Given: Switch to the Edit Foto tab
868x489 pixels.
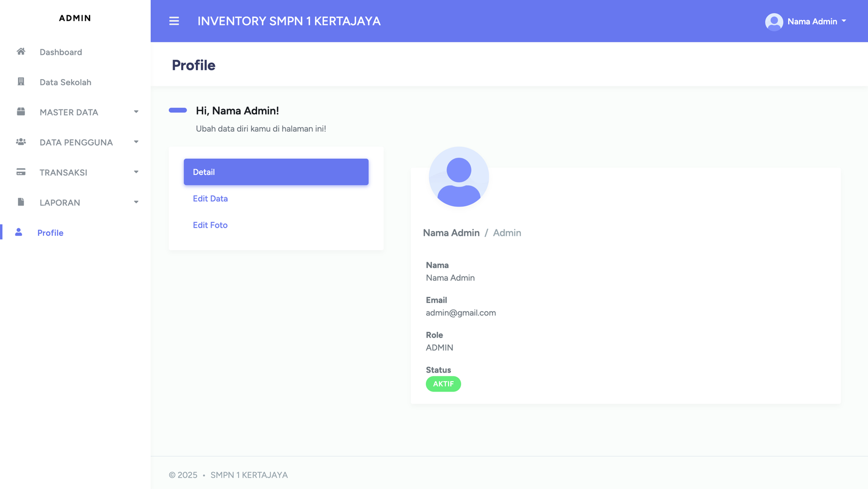Looking at the screenshot, I should pos(210,225).
